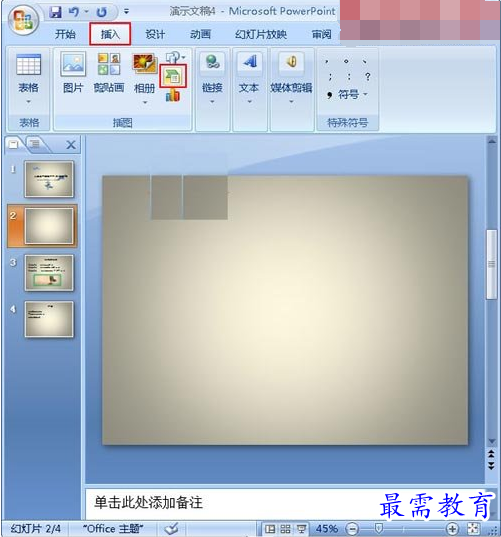Screen dimensions: 501x537
Task: Start slide show from status bar
Action: (x=301, y=529)
